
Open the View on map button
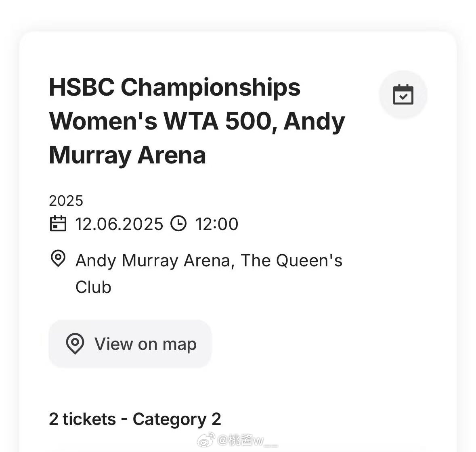tap(130, 344)
